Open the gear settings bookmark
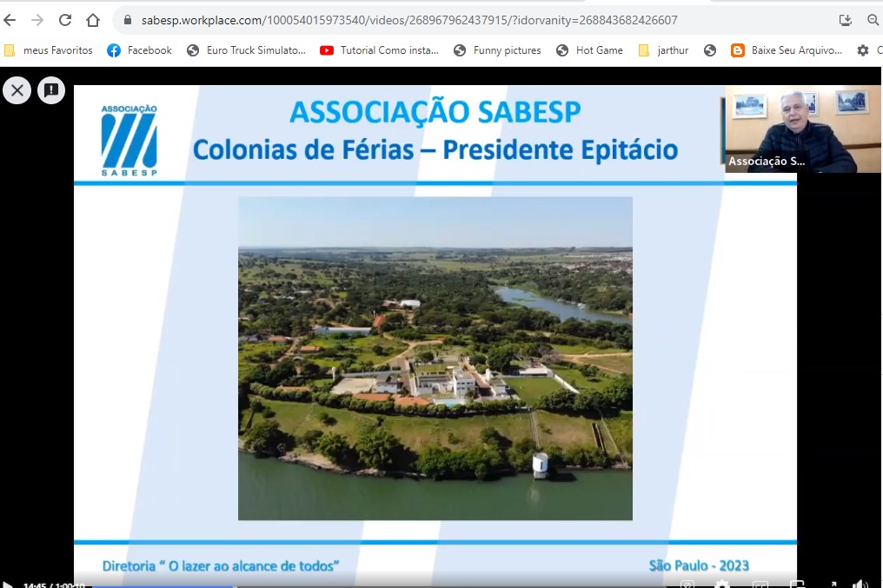Image resolution: width=883 pixels, height=588 pixels. (863, 50)
